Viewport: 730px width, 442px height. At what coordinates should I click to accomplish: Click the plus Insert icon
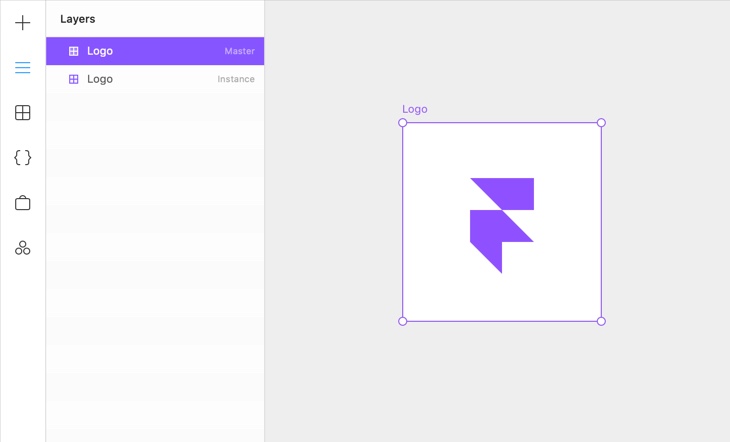coord(22,22)
